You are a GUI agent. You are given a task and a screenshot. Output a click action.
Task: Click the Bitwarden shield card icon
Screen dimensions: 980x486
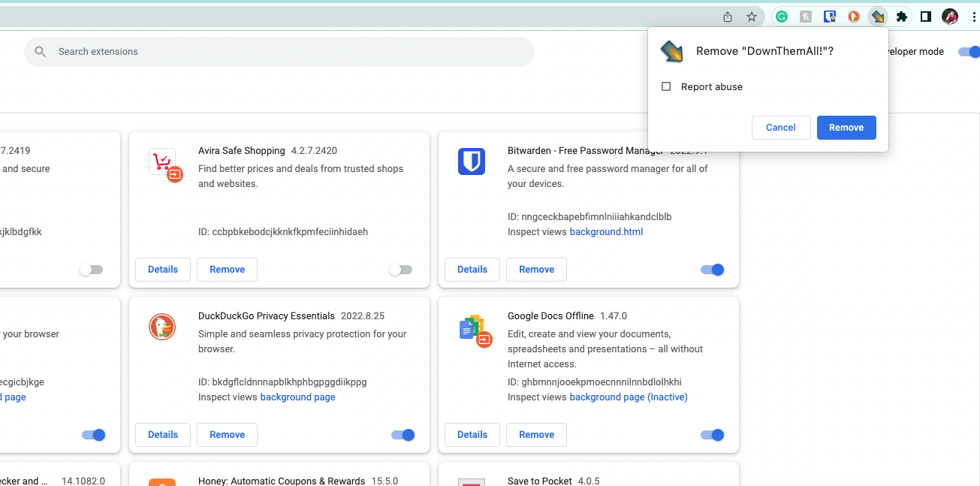click(x=472, y=161)
